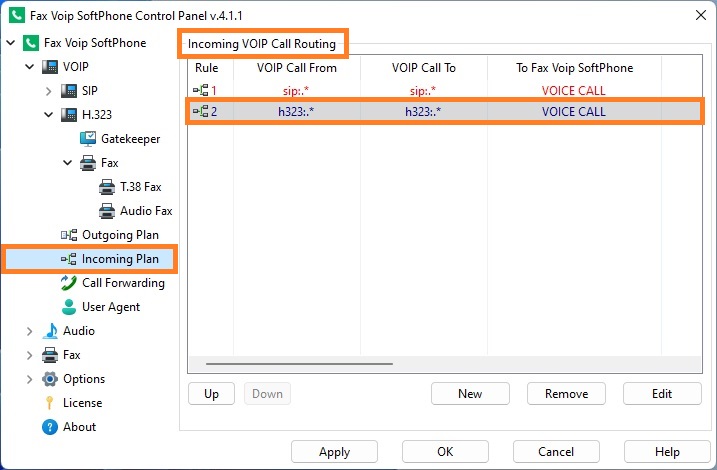
Task: Click the Options gear icon
Action: click(49, 379)
